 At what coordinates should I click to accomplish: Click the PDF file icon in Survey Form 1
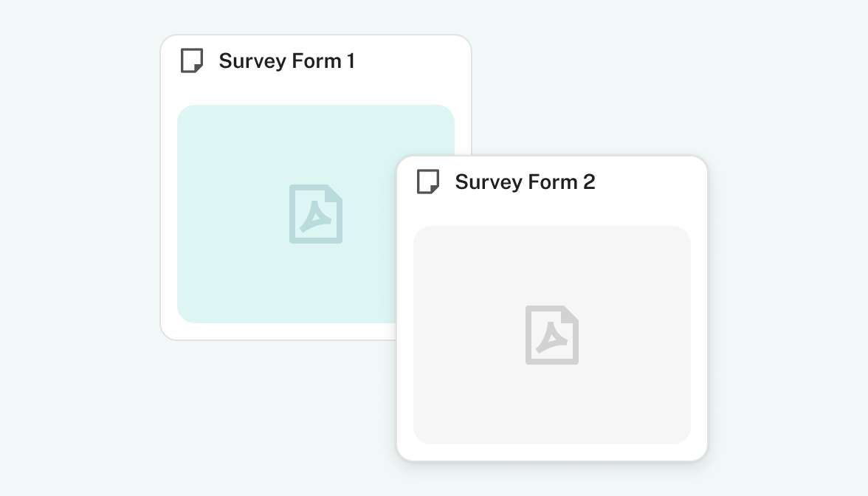[316, 214]
